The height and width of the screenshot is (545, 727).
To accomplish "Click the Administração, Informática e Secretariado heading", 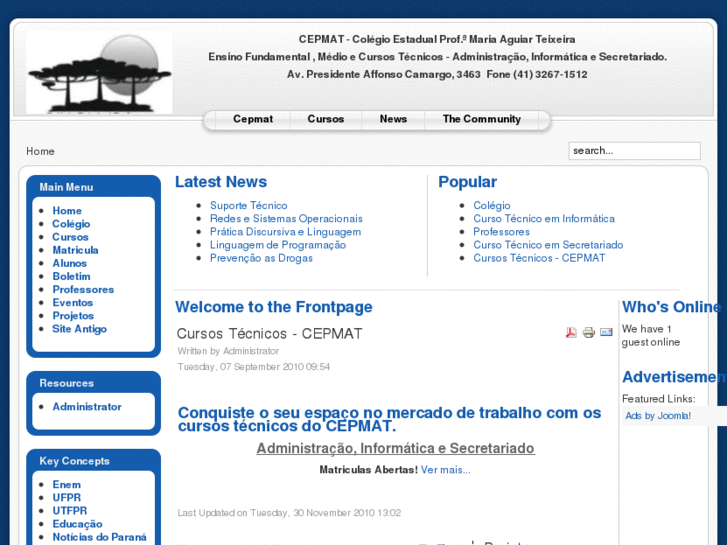I will [x=395, y=449].
